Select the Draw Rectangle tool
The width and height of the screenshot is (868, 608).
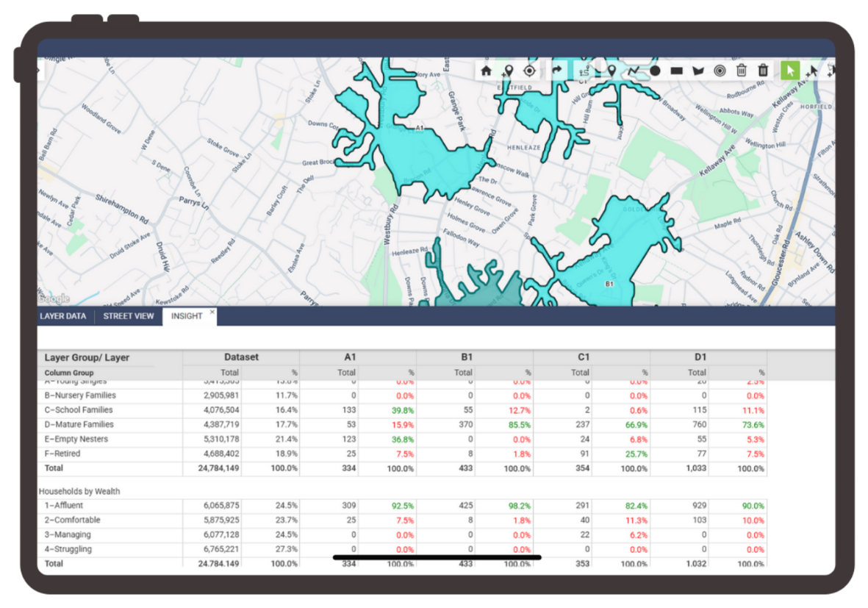[676, 70]
